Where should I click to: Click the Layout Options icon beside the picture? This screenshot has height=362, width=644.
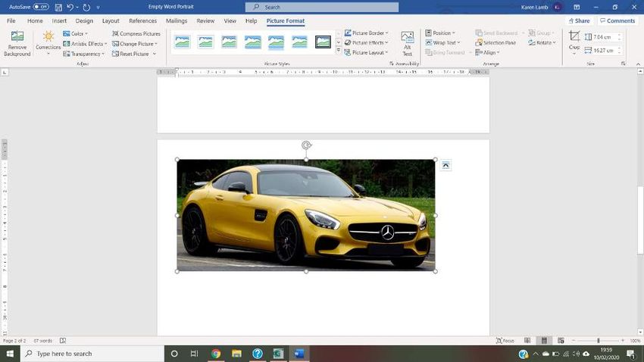click(445, 165)
